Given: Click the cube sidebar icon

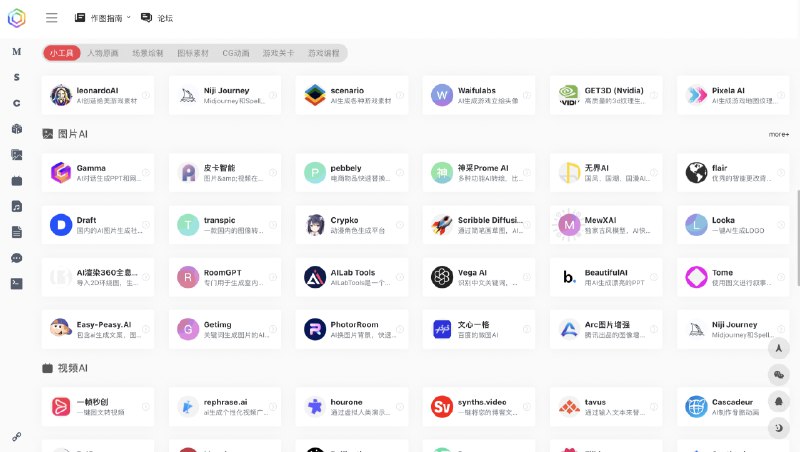Looking at the screenshot, I should 17,129.
